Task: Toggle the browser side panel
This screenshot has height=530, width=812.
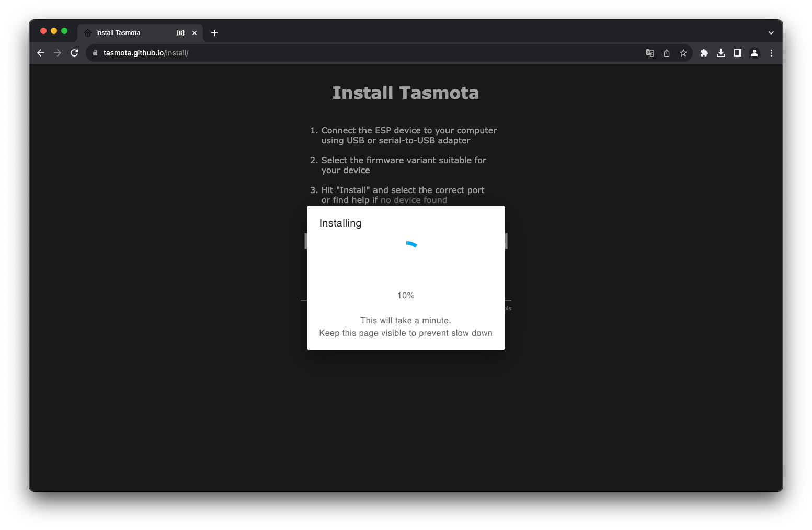Action: tap(738, 53)
